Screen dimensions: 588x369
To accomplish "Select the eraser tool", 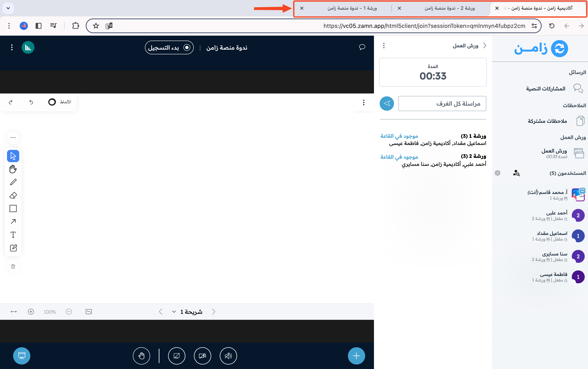I will 13,195.
